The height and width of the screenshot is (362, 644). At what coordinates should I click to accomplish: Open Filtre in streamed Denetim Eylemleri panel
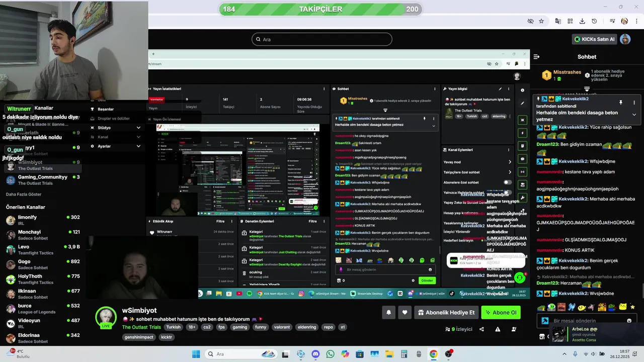[312, 221]
